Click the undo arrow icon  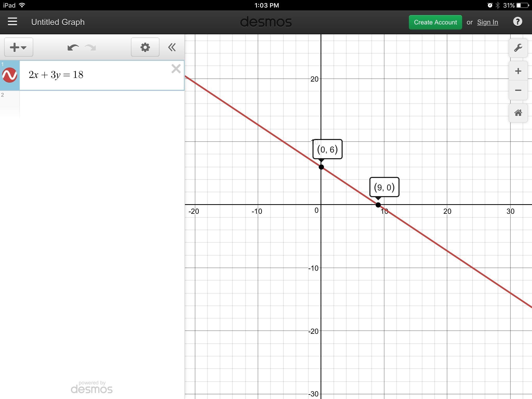click(73, 48)
